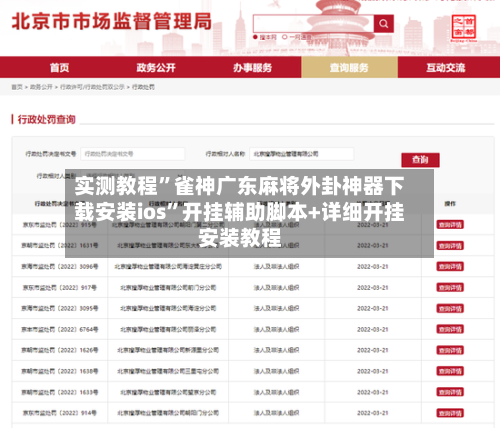
Task: Click the document number ending 1626号
Action: pos(60,350)
